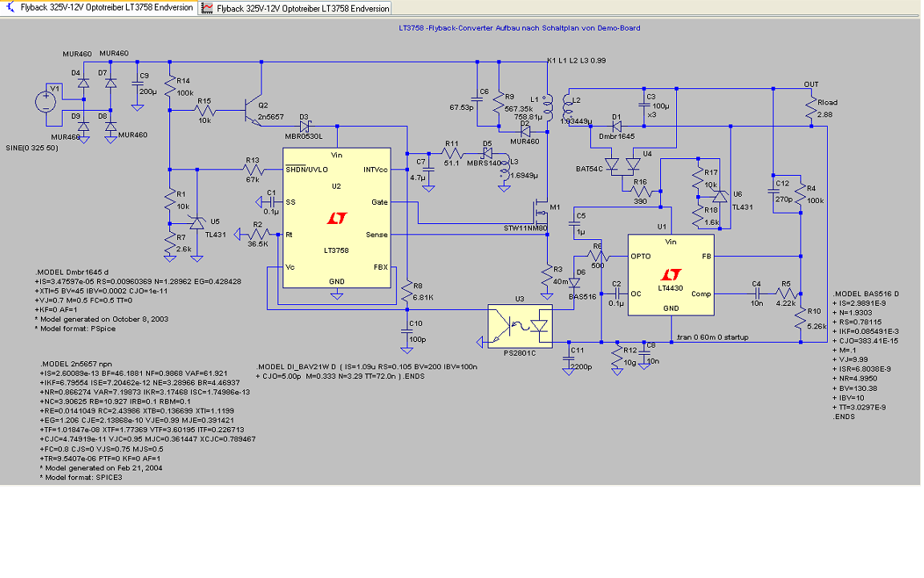Select capacitor C12 270p
Viewport: 924px width, 578px height.
(x=772, y=192)
